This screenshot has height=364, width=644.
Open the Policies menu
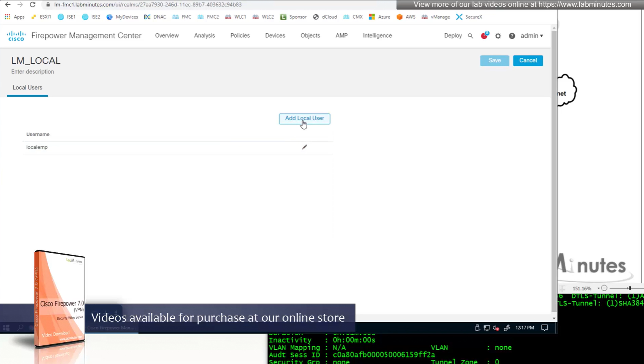[240, 35]
